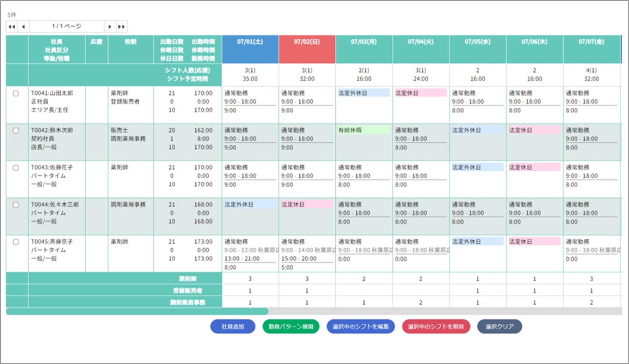Tick the checkbox for T0042:鈴木次郎
Viewport: 629px width, 364px height.
[16, 130]
